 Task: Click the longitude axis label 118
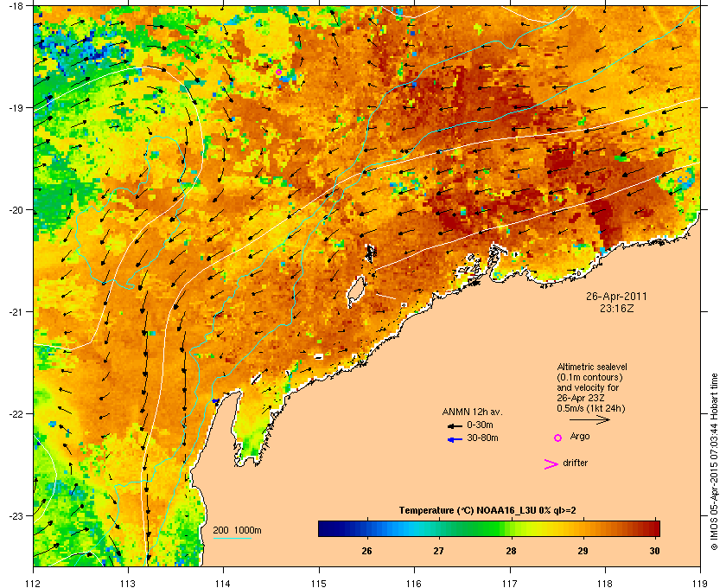pyautogui.click(x=605, y=584)
